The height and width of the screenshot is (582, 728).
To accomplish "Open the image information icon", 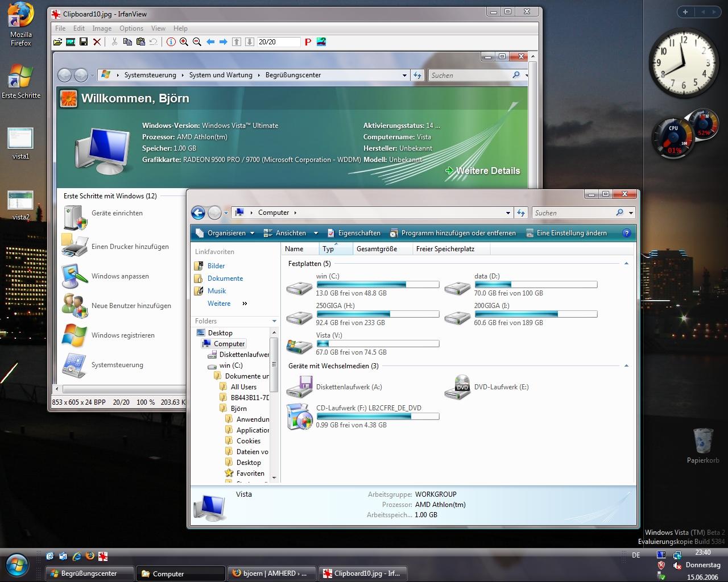I will (171, 41).
